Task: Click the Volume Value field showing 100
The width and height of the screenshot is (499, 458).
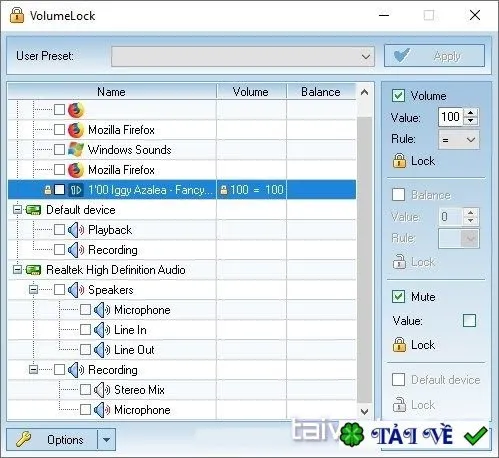Action: [451, 117]
